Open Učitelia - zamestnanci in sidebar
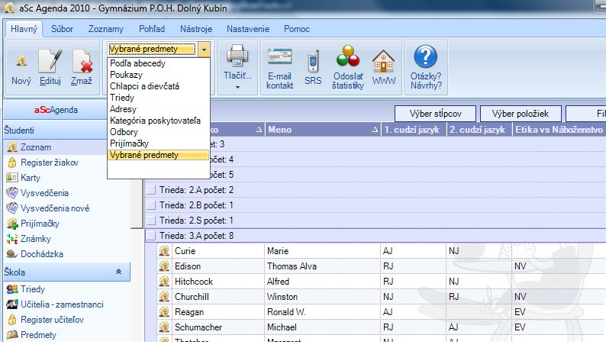The width and height of the screenshot is (606, 364). (62, 304)
